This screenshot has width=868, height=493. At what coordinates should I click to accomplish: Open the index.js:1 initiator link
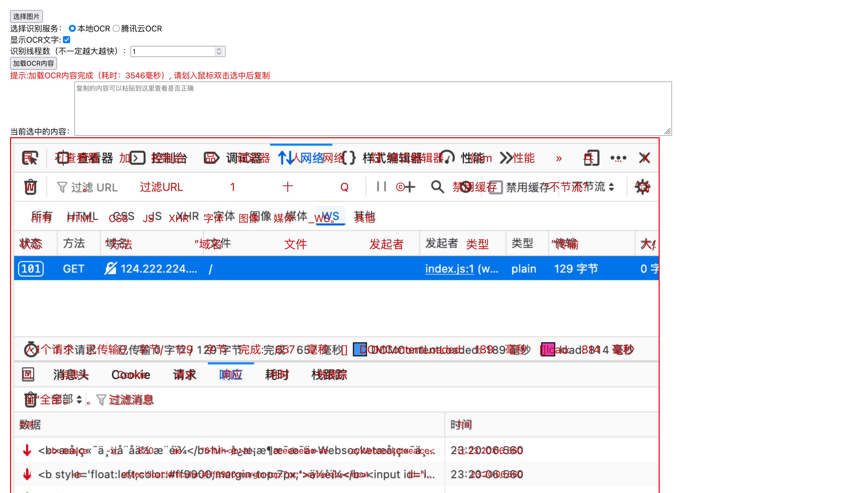449,269
